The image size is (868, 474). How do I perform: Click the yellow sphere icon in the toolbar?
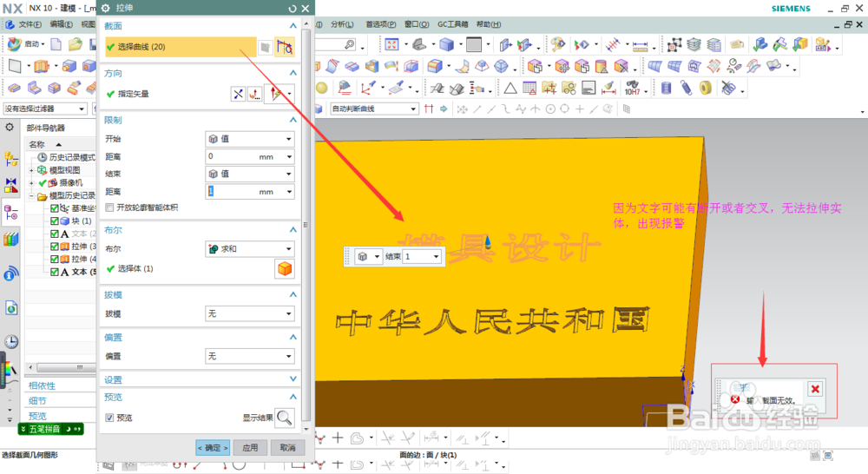322,88
